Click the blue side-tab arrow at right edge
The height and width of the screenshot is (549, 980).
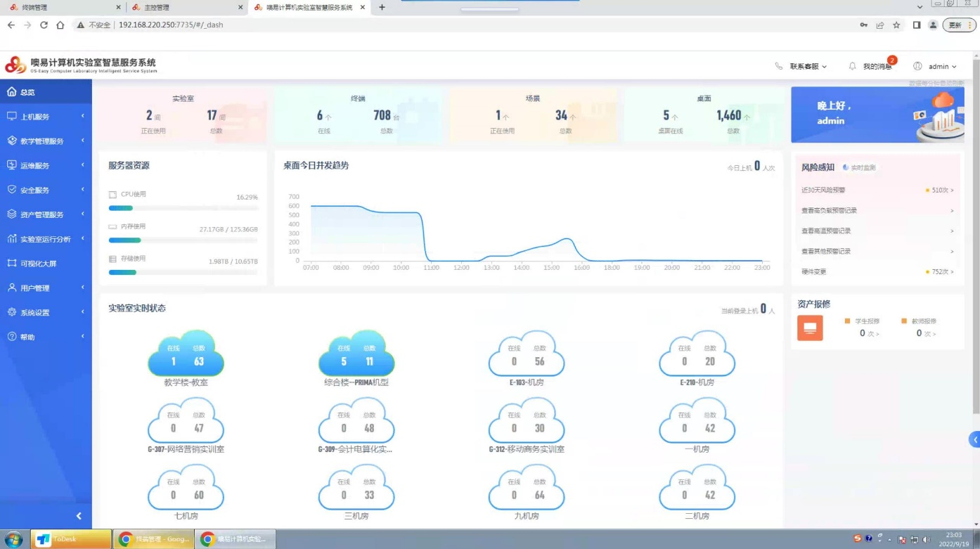tap(974, 440)
